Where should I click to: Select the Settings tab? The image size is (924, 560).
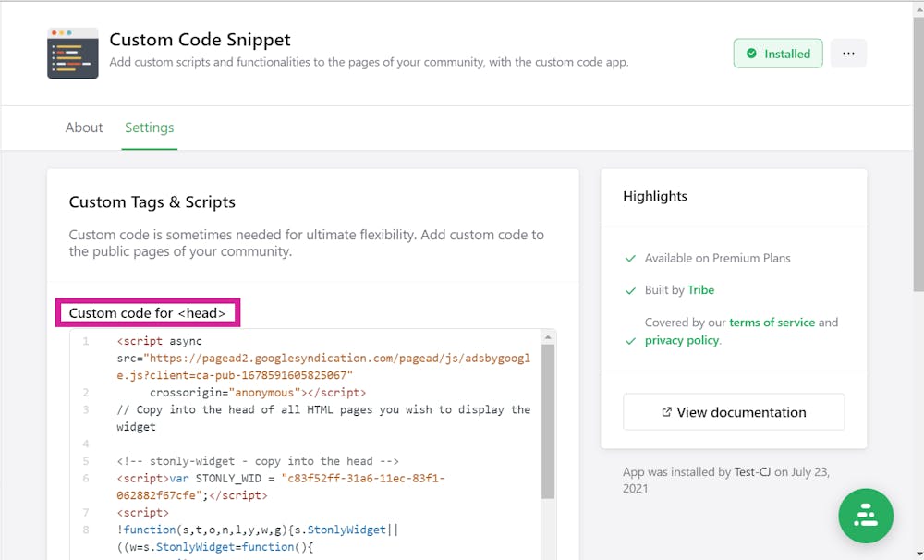click(150, 128)
